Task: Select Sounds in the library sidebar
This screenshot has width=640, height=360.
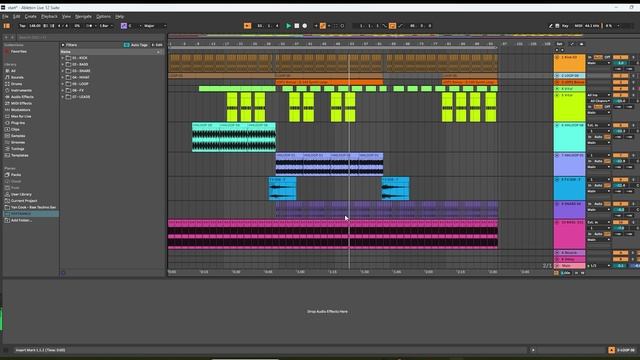Action: [17, 77]
